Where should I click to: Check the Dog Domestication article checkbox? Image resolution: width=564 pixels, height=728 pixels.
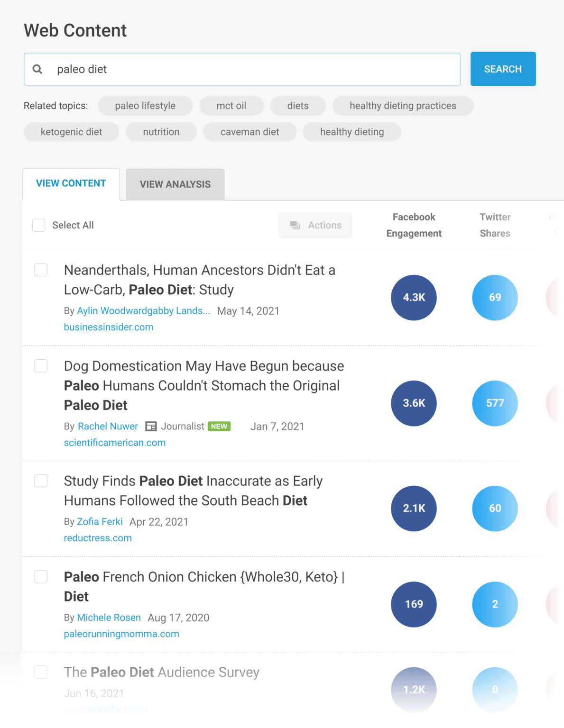tap(41, 366)
